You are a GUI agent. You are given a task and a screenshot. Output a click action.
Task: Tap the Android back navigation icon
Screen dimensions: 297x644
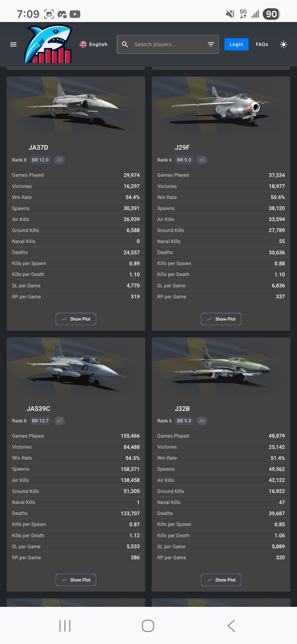[231, 626]
